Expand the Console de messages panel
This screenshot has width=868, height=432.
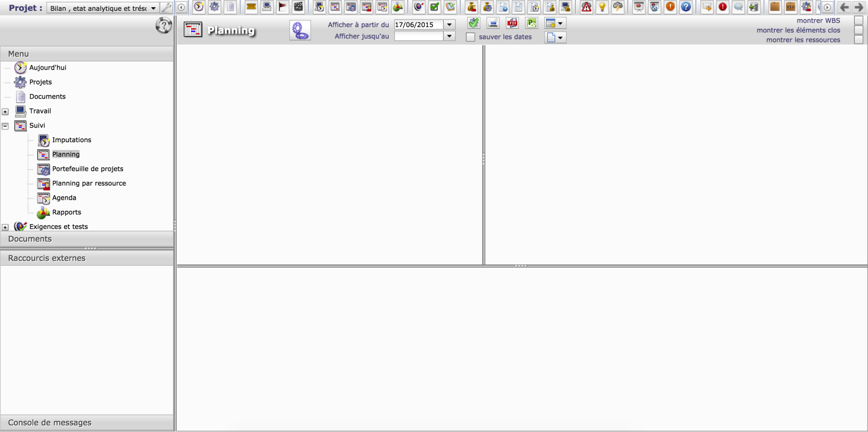tap(50, 423)
